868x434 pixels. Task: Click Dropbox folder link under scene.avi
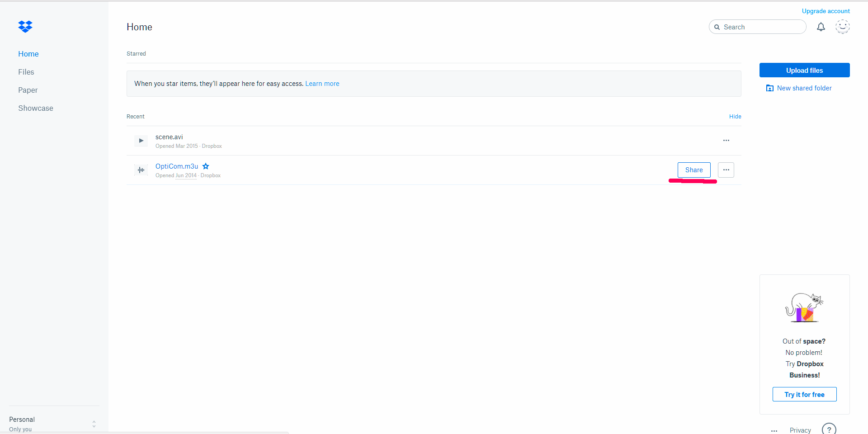[x=212, y=146]
